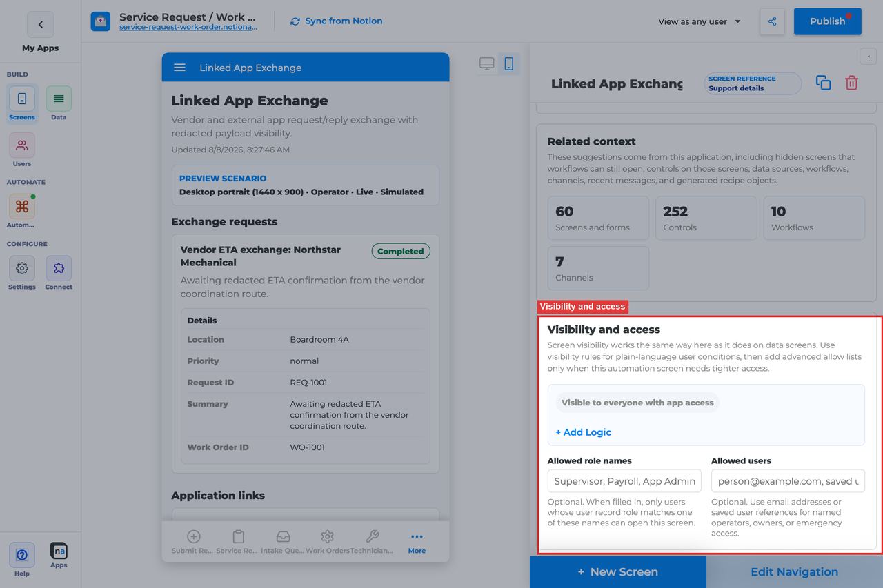Viewport: 883px width, 588px height.
Task: Open the service-request-work-order URL link
Action: 188,28
